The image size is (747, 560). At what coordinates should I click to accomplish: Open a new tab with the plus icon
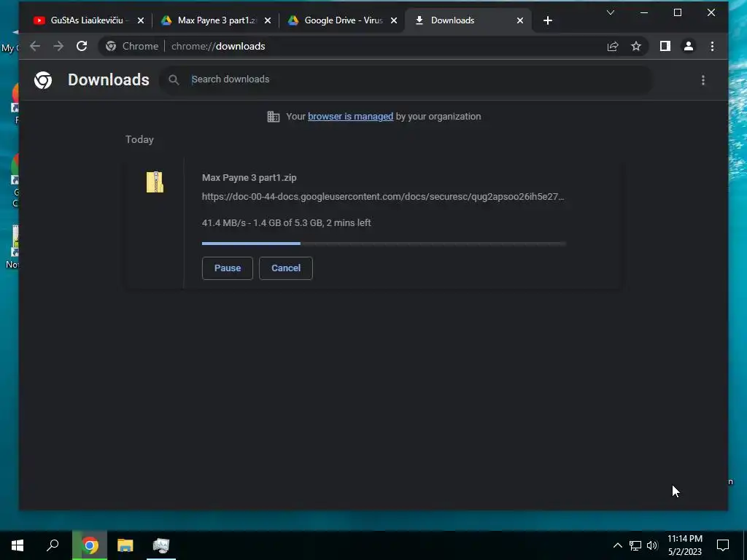[548, 20]
